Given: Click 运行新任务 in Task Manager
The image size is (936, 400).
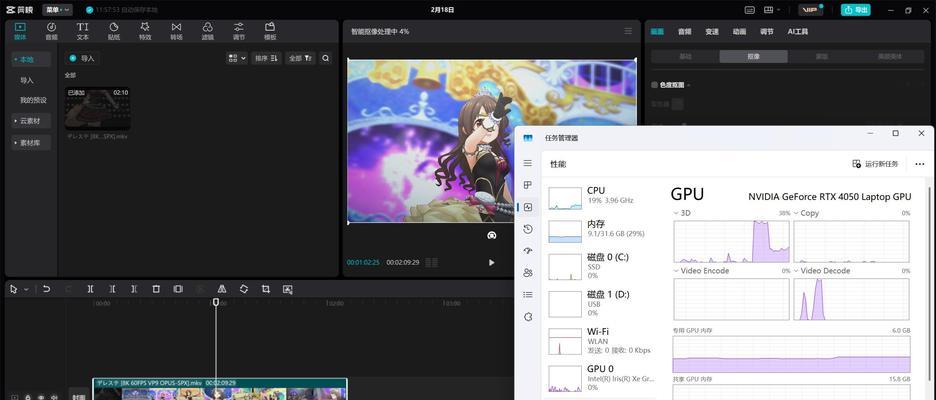Looking at the screenshot, I should tap(875, 164).
